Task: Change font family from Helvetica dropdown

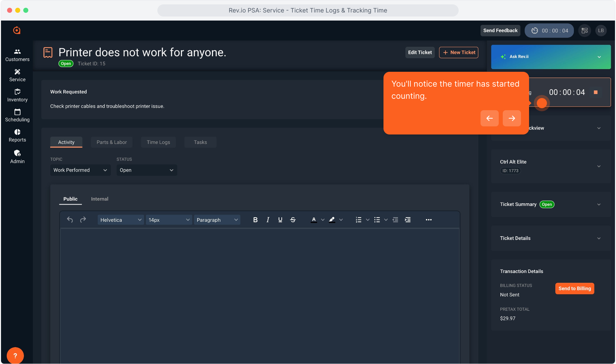Action: 121,220
